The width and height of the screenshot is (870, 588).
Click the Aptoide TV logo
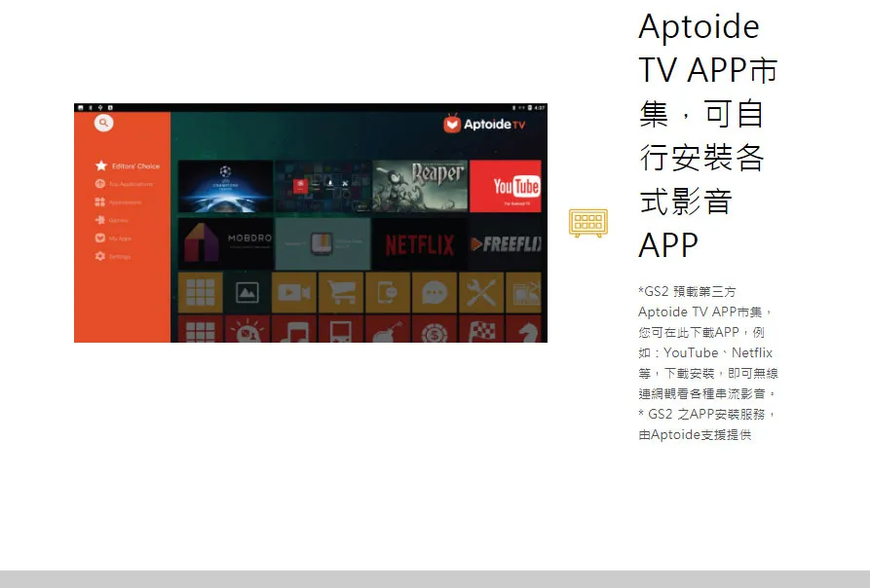pyautogui.click(x=484, y=125)
